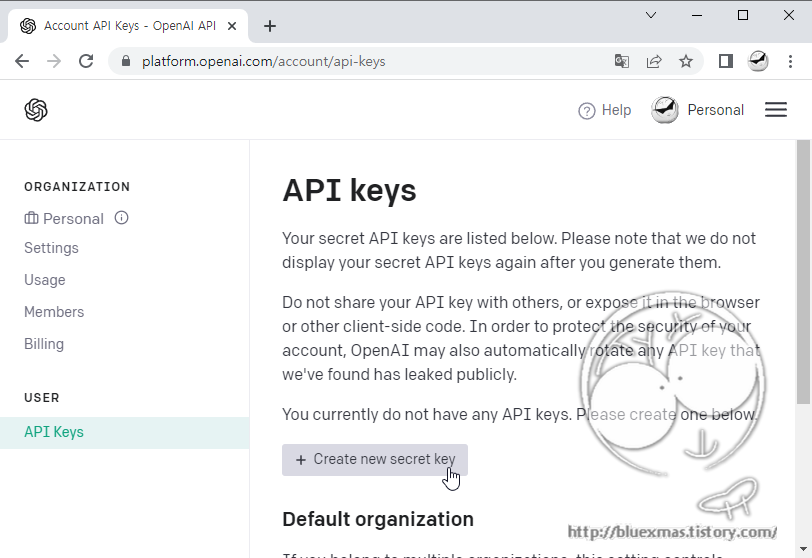
Task: Open Billing in the sidebar
Action: pyautogui.click(x=44, y=344)
